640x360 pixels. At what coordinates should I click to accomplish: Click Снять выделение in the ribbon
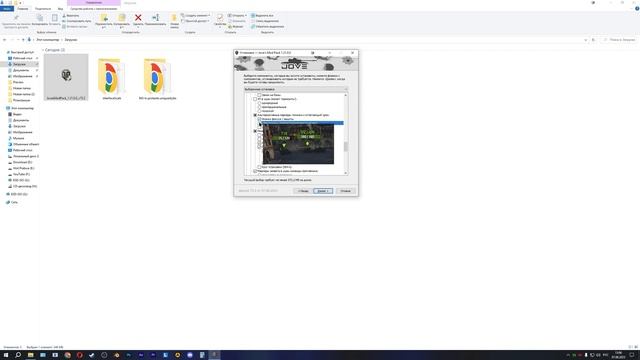[264, 21]
